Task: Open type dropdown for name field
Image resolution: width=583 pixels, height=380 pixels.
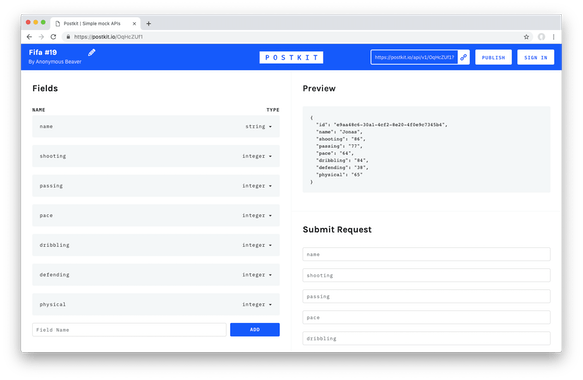Action: click(x=258, y=126)
